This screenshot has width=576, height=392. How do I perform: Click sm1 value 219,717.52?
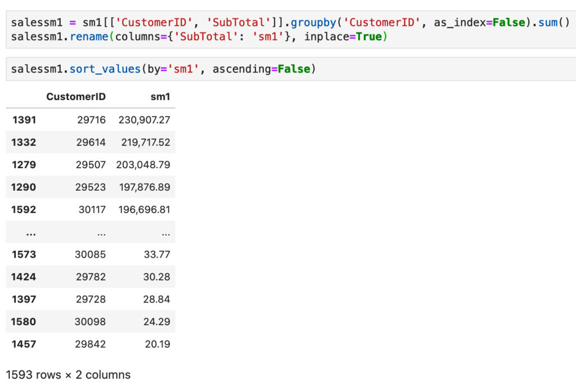coord(146,142)
